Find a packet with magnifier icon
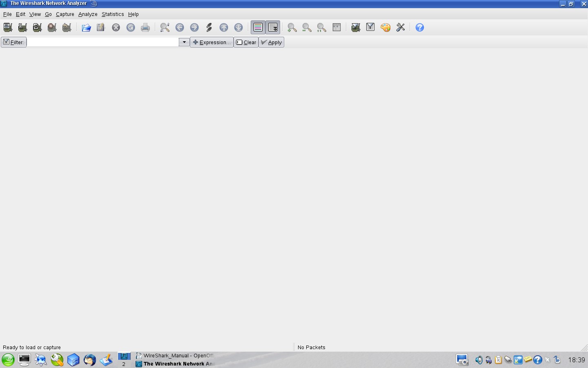 pos(165,27)
